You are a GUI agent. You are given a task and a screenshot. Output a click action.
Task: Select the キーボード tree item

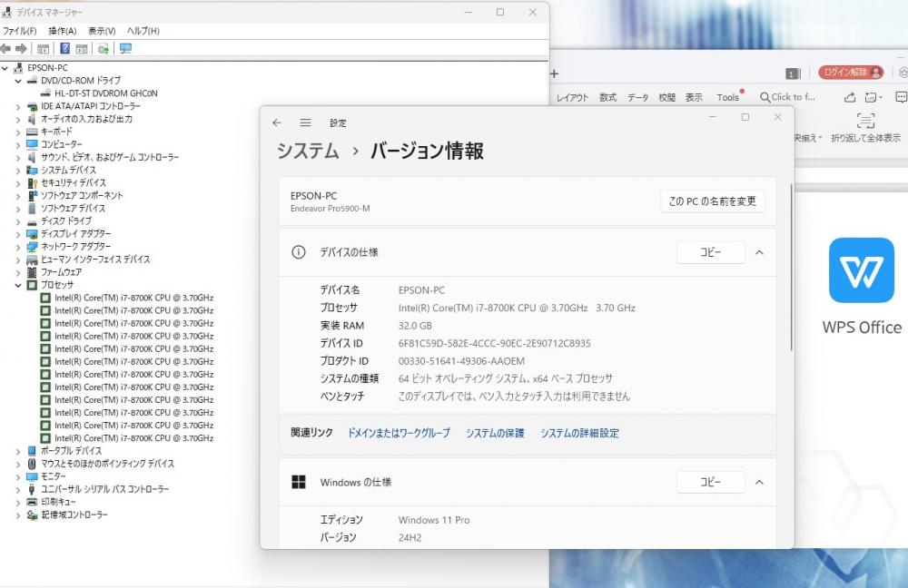(56, 132)
